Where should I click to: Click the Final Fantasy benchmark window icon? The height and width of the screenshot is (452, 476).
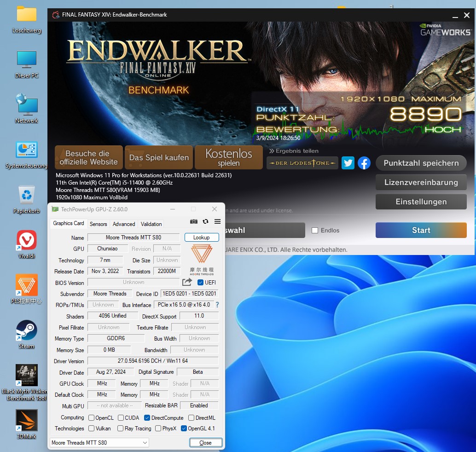click(x=56, y=15)
